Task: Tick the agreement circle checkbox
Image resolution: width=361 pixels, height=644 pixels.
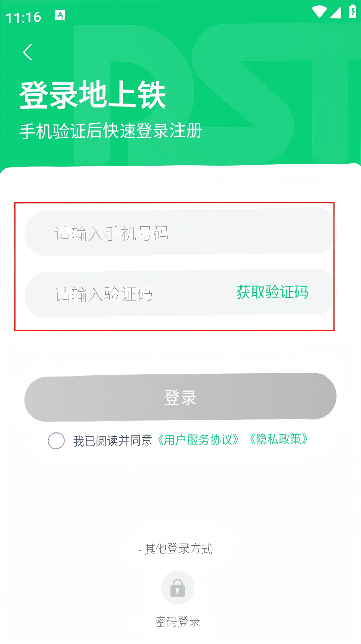Action: click(56, 441)
